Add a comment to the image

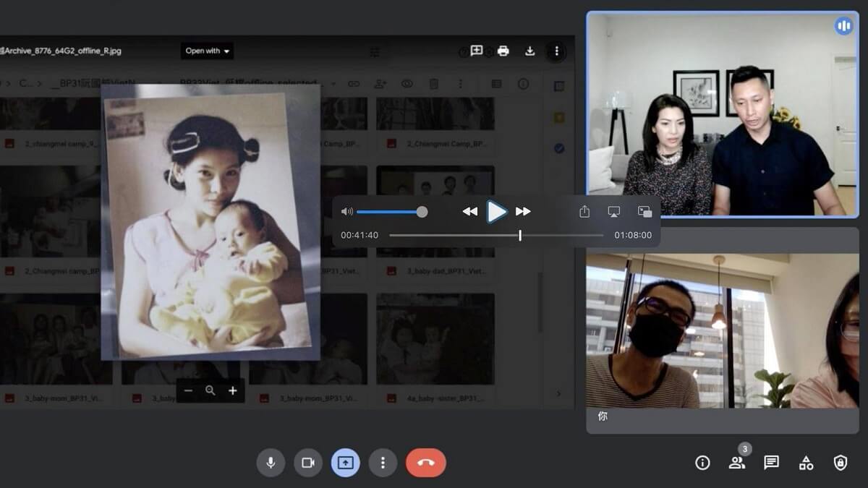tap(477, 51)
